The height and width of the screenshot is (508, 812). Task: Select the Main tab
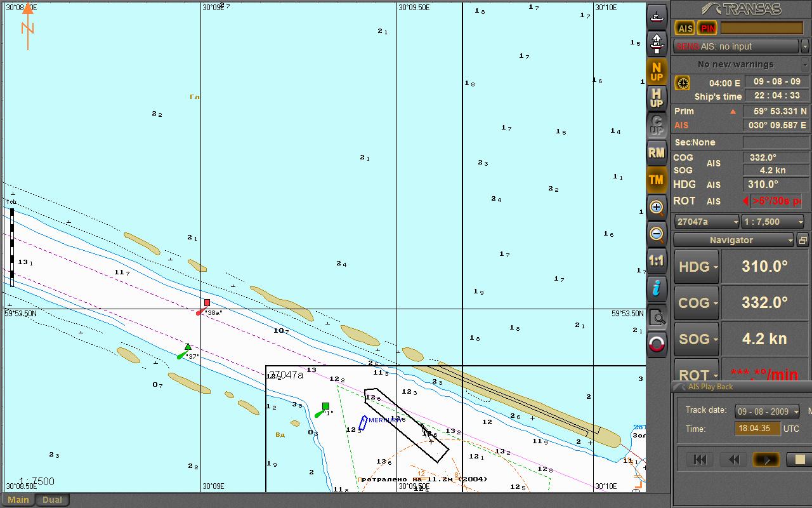click(x=18, y=500)
